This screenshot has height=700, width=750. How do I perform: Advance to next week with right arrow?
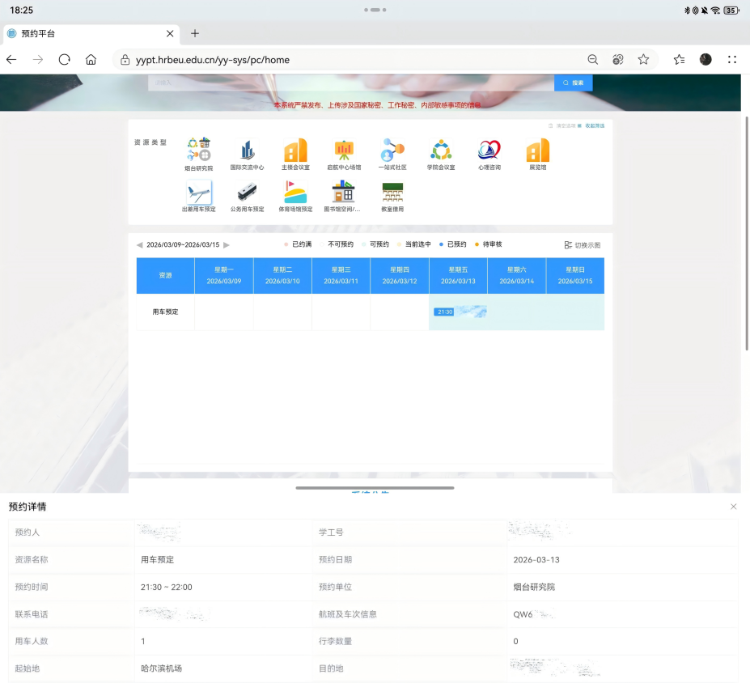coord(227,245)
